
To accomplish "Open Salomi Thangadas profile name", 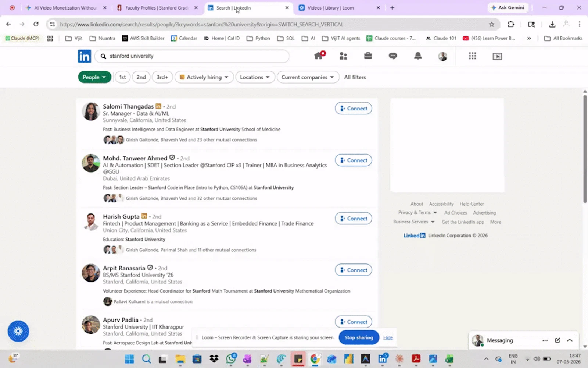I will coord(128,106).
